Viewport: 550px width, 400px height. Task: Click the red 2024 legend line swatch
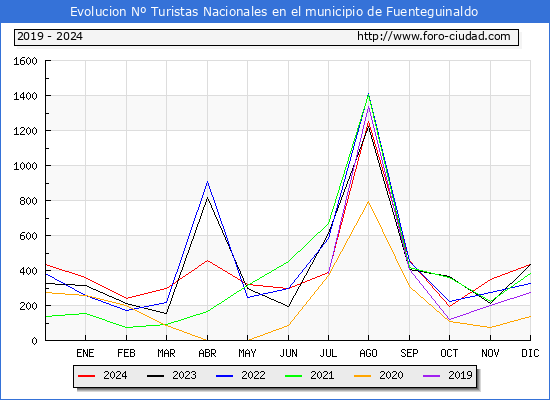(x=86, y=376)
